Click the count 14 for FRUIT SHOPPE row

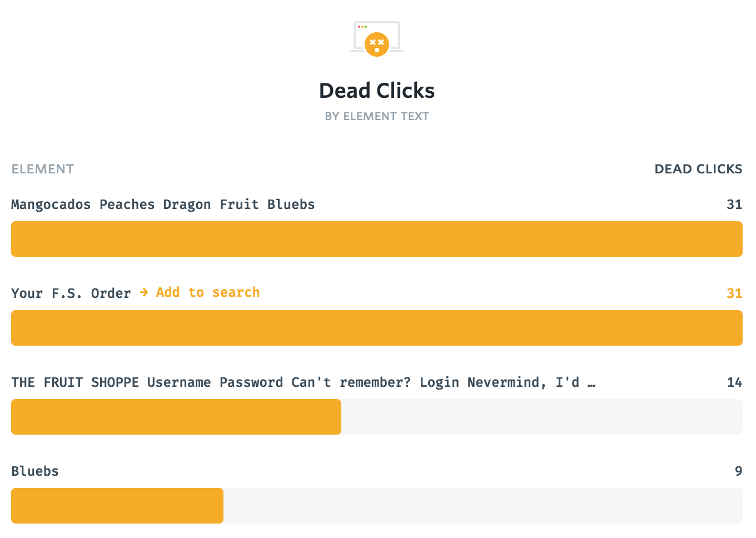tap(734, 382)
